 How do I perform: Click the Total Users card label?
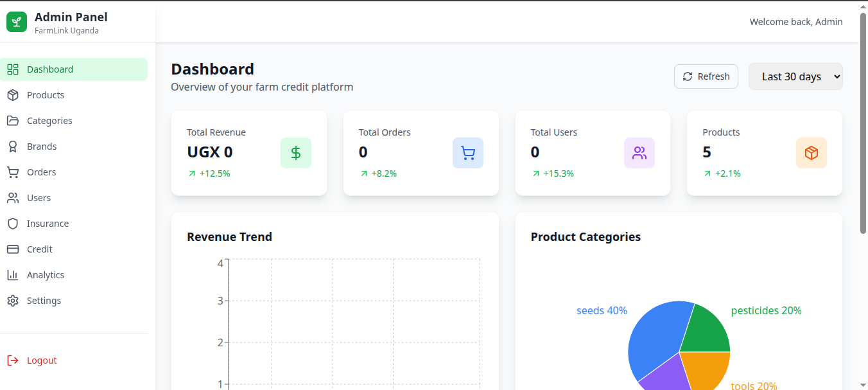[553, 132]
